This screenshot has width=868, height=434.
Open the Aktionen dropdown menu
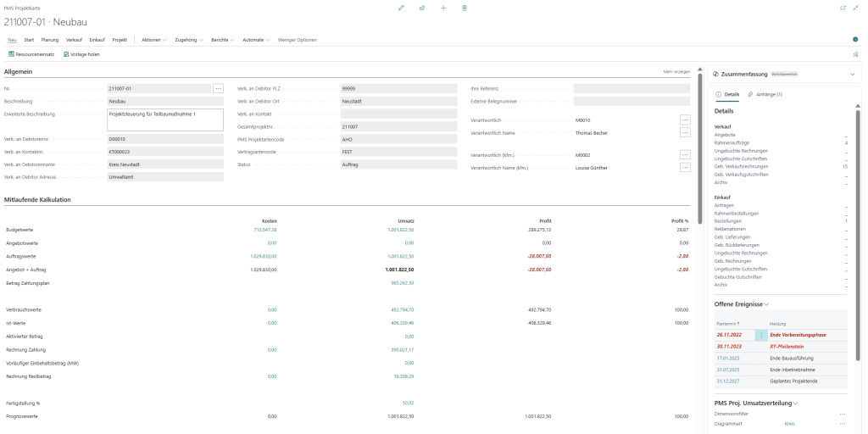[154, 40]
